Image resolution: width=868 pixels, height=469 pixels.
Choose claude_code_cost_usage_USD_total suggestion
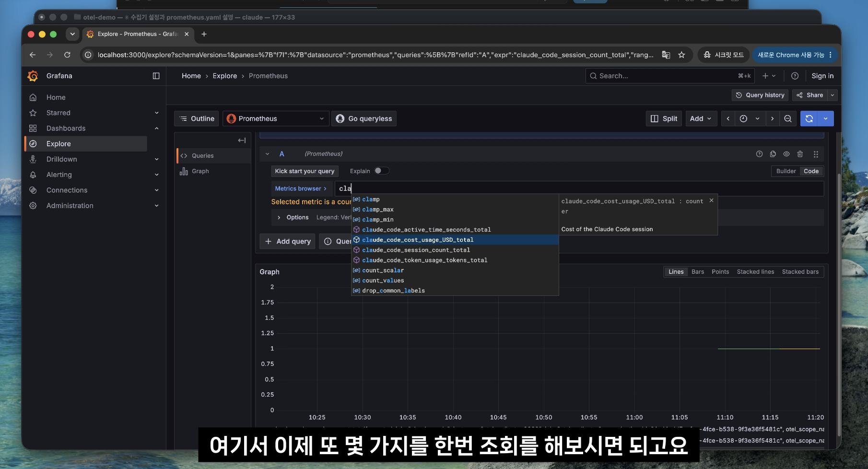(x=455, y=240)
